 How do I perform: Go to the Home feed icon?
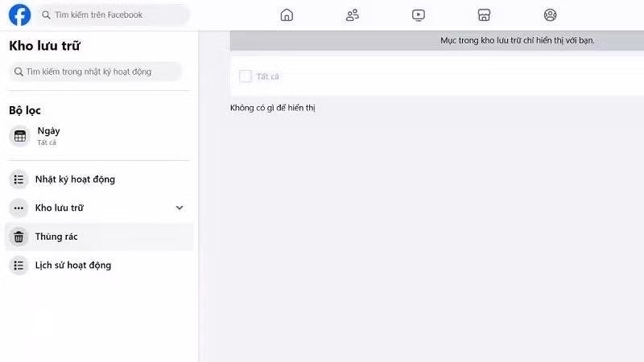pyautogui.click(x=287, y=14)
